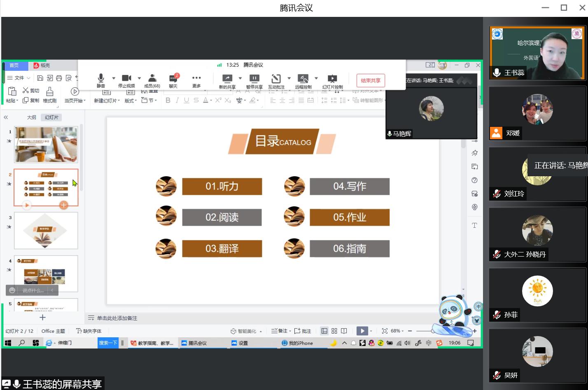
Task: Click the 静音 microphone mute icon
Action: tap(101, 78)
